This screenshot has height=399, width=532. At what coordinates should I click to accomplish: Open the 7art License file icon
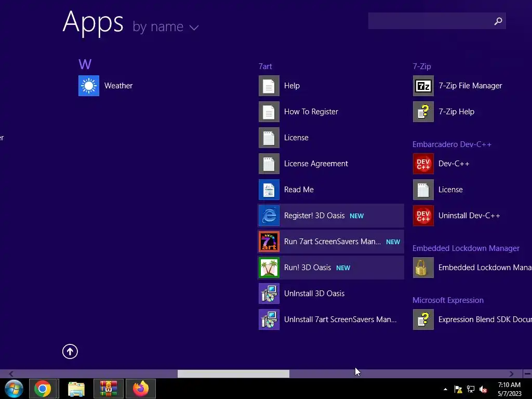point(269,137)
